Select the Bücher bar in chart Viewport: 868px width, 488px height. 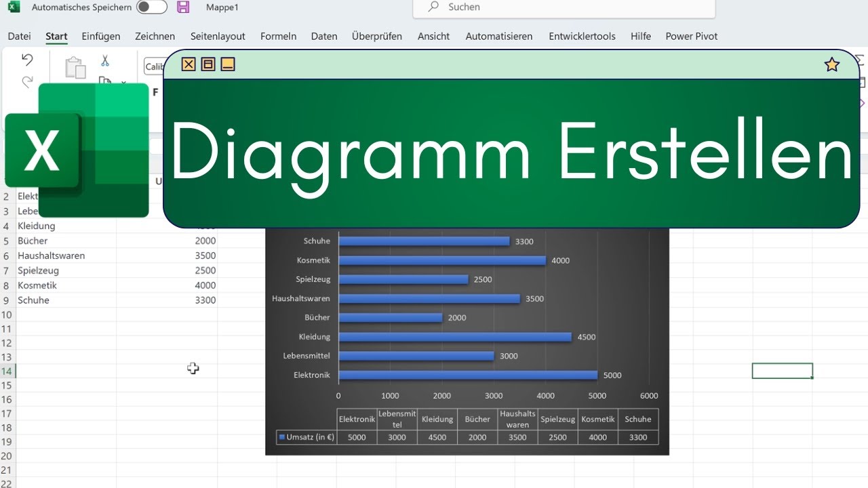391,317
